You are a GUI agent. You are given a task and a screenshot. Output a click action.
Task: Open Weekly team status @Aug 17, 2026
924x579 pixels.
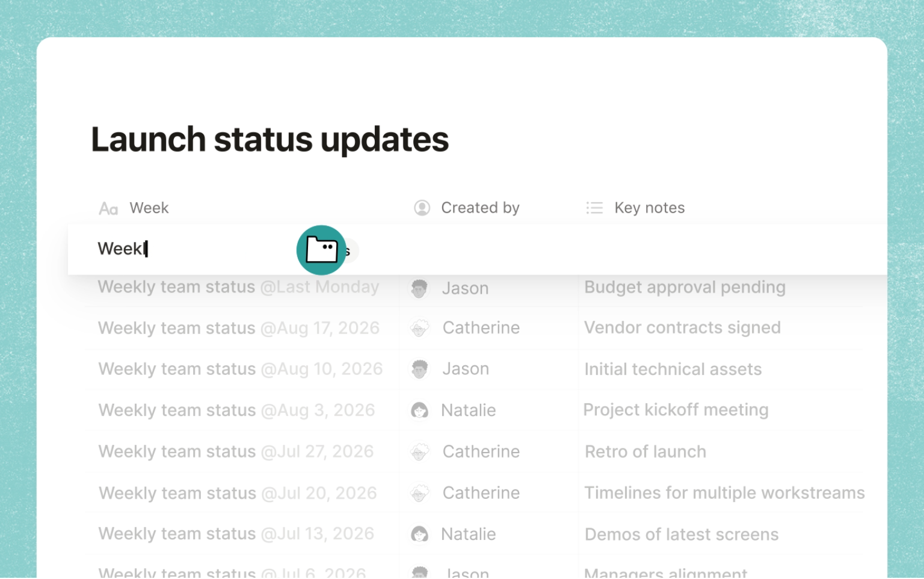pyautogui.click(x=238, y=329)
